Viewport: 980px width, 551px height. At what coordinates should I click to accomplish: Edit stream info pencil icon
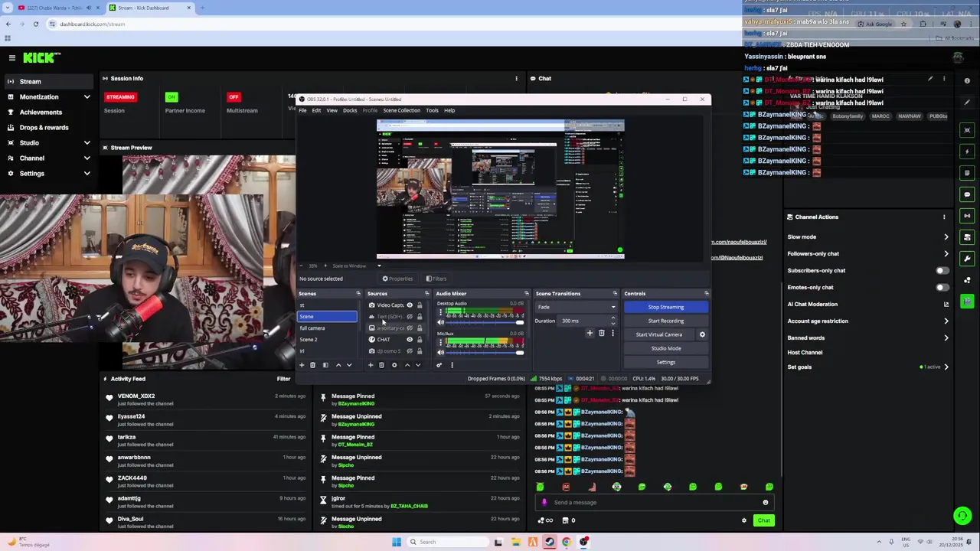pos(930,78)
